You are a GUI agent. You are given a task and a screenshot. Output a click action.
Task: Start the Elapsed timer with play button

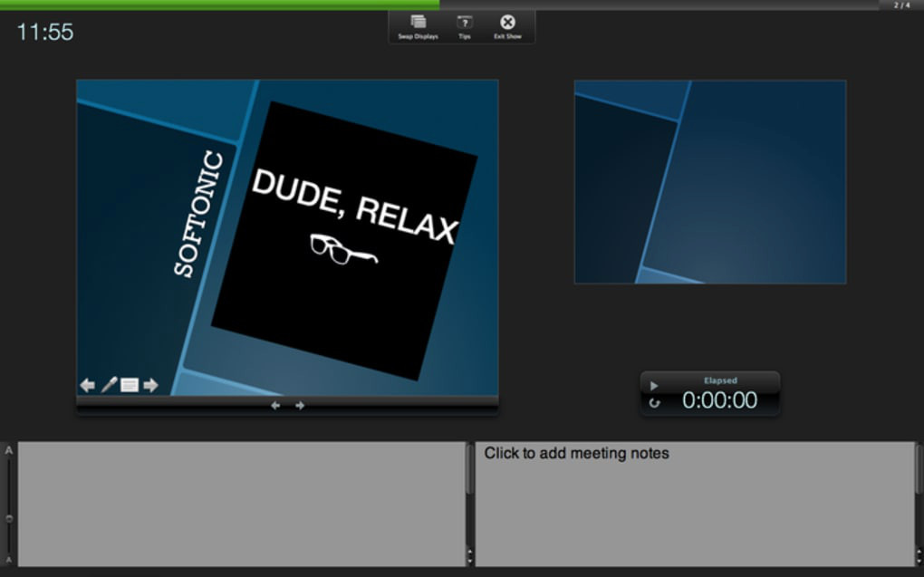click(653, 386)
